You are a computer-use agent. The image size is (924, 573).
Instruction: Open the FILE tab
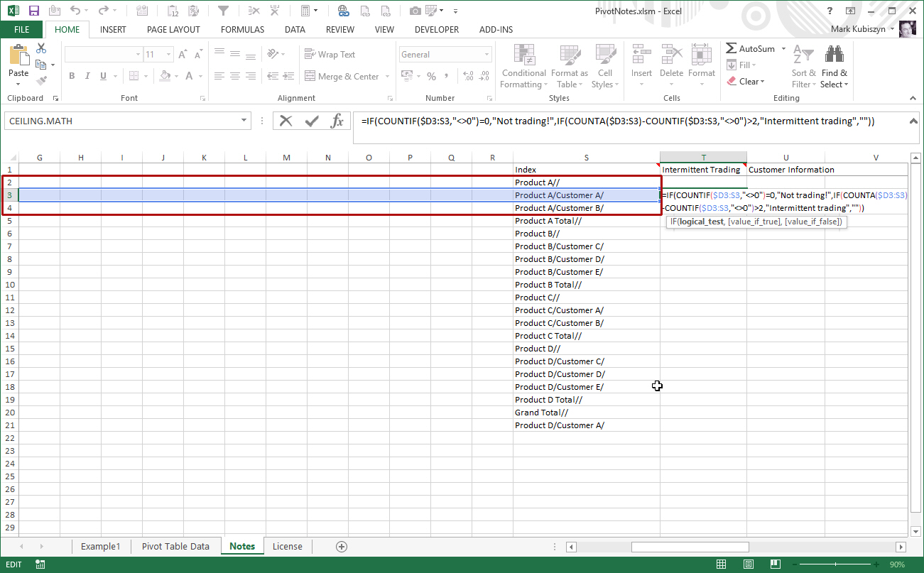click(x=22, y=30)
